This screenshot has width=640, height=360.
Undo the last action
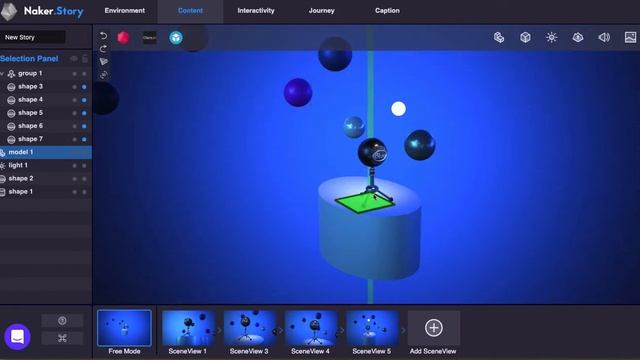click(x=104, y=36)
